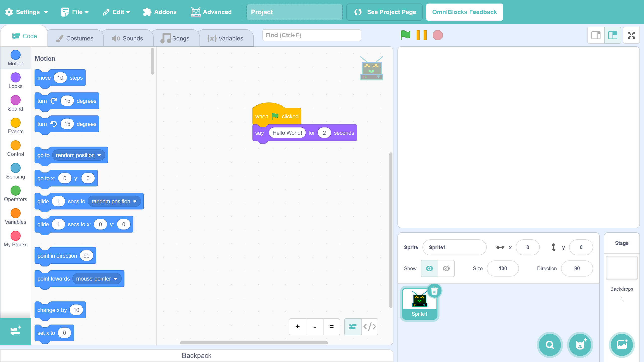Hide sprite using crossed-eye toggle

[x=446, y=268]
